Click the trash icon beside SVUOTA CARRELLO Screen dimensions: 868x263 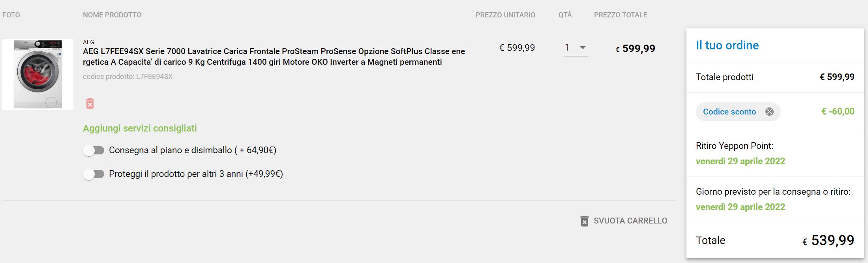pyautogui.click(x=585, y=221)
